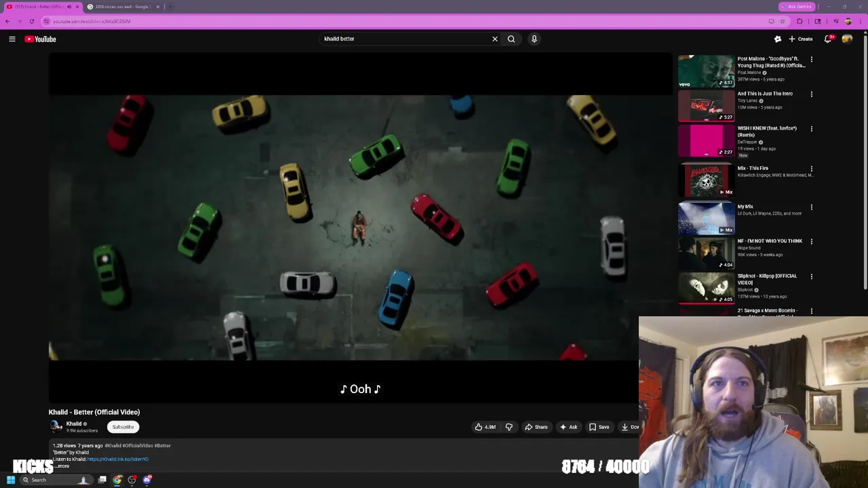The width and height of the screenshot is (868, 488).
Task: Open the YouTube account avatar menu
Action: click(847, 39)
